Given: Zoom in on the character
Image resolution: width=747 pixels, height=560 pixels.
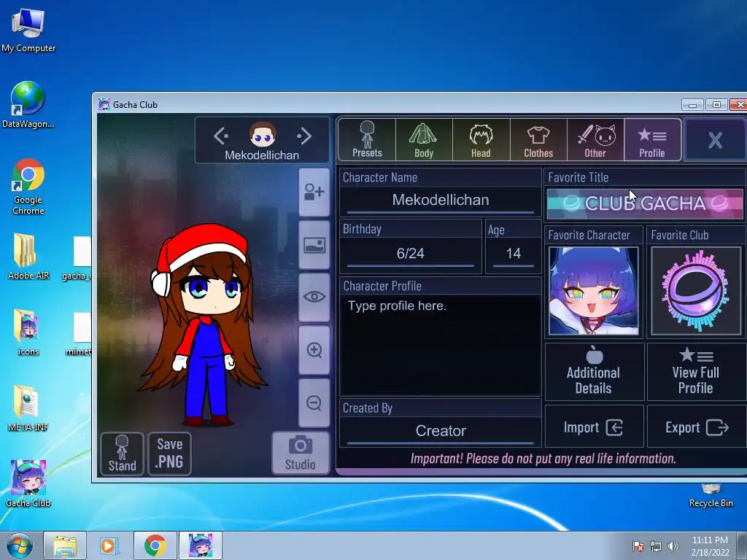Looking at the screenshot, I should pyautogui.click(x=314, y=351).
